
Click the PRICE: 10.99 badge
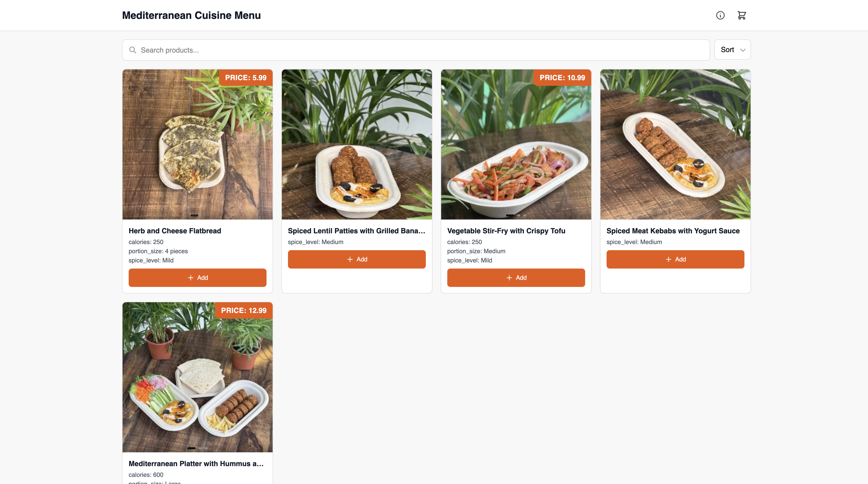(x=562, y=78)
